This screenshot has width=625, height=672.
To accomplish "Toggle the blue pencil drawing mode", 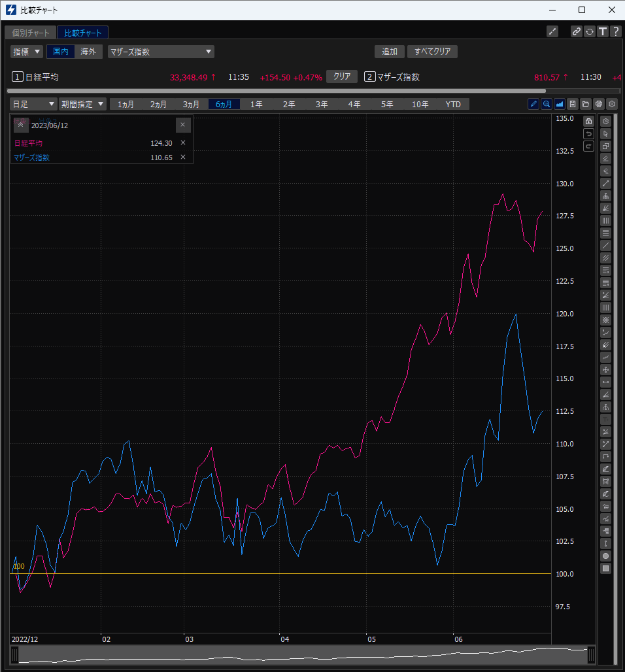I will click(x=533, y=104).
